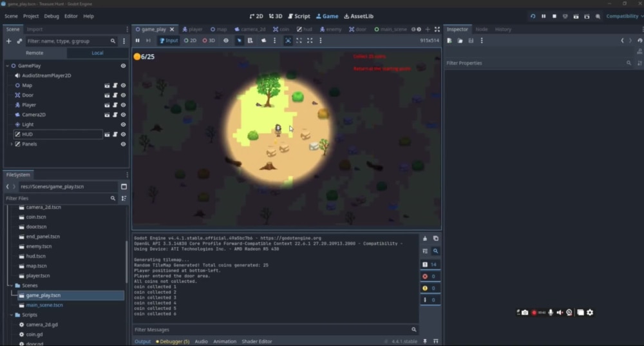The width and height of the screenshot is (644, 346).
Task: Open the scene icon on the Camera2D node
Action: 107,115
